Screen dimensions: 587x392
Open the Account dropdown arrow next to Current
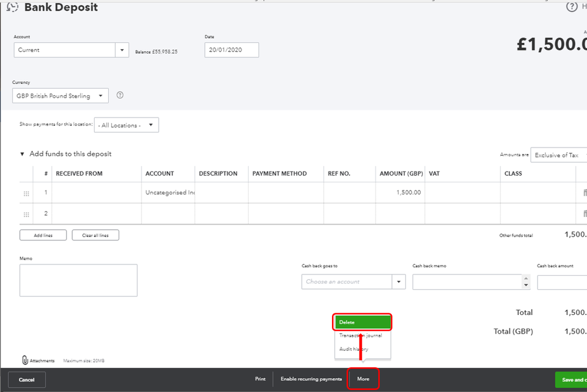pos(122,50)
